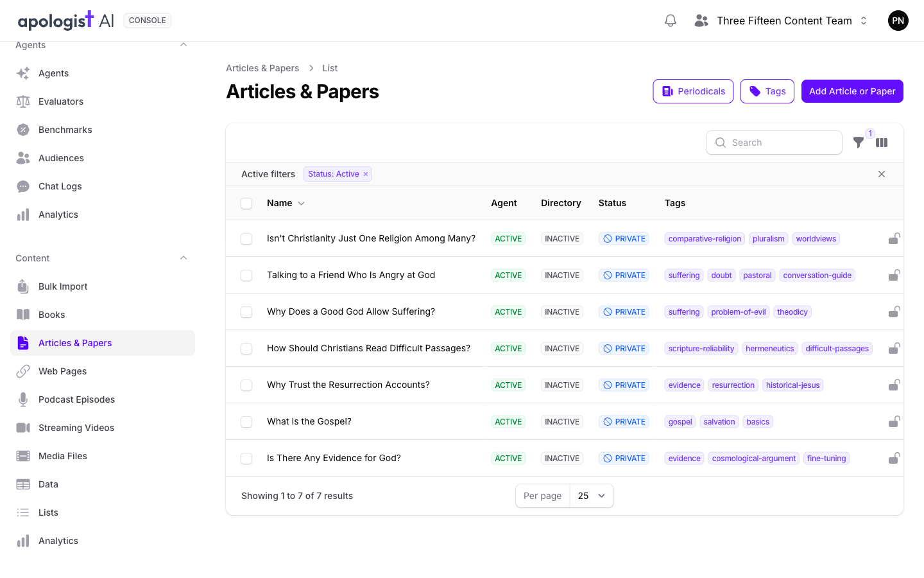Open the notifications bell
Image resolution: width=924 pixels, height=578 pixels.
point(671,21)
